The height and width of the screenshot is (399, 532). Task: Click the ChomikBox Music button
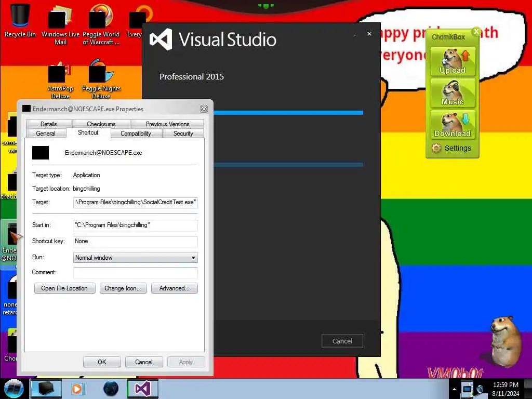click(453, 93)
